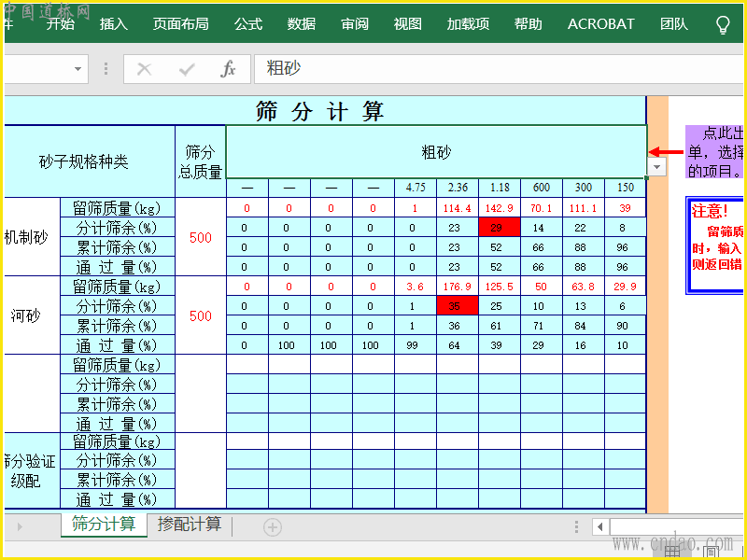Click formula bar showing 粗砂

pos(498,69)
